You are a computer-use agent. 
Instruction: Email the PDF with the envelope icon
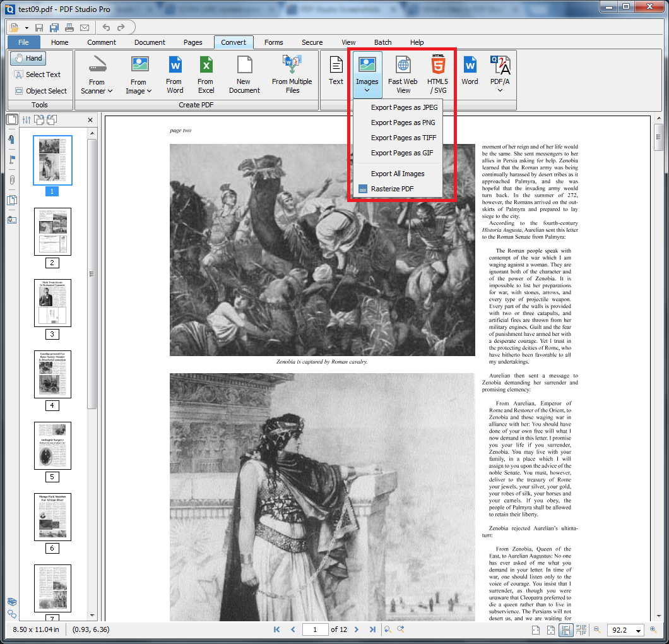(x=85, y=28)
